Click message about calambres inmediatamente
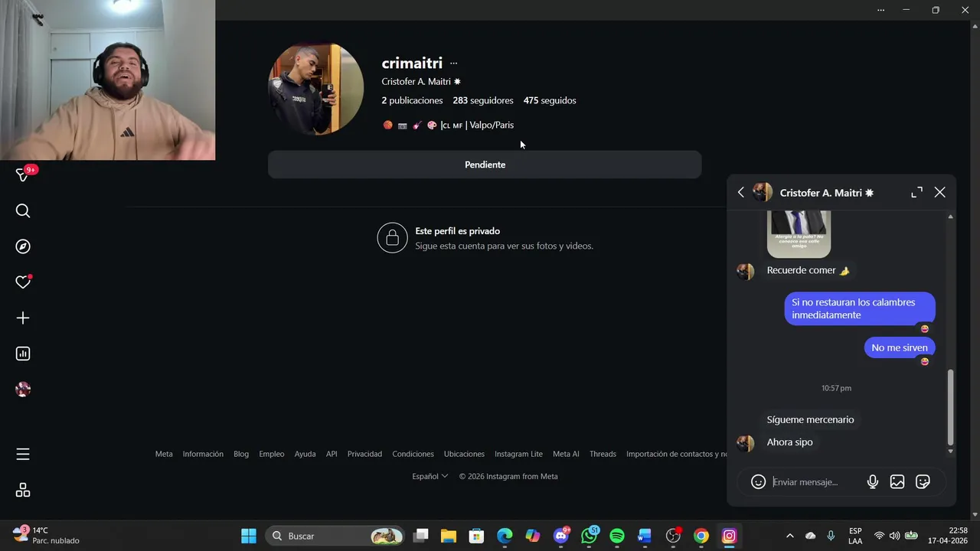Viewport: 980px width, 551px height. 860,308
